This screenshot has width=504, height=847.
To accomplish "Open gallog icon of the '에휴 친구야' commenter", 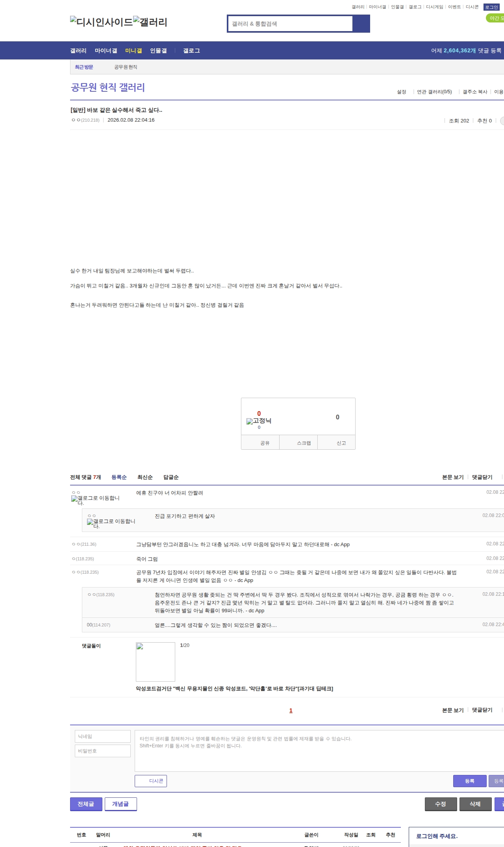I will point(95,500).
